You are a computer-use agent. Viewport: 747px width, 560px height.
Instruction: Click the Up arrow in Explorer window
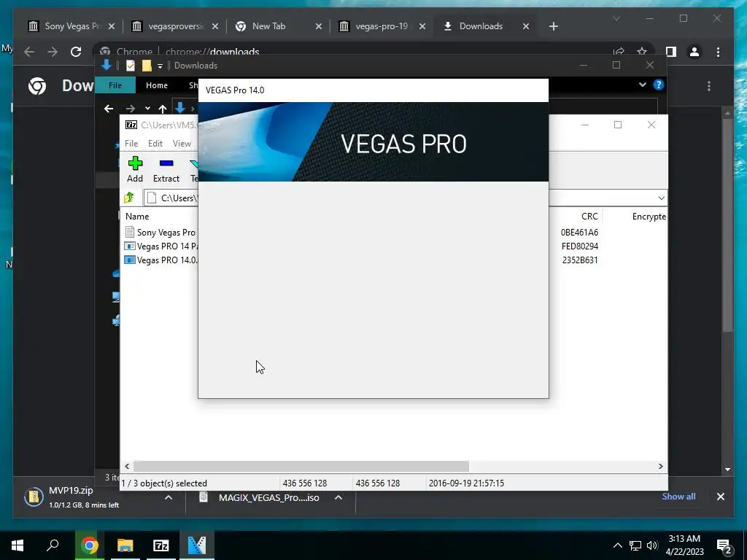163,109
